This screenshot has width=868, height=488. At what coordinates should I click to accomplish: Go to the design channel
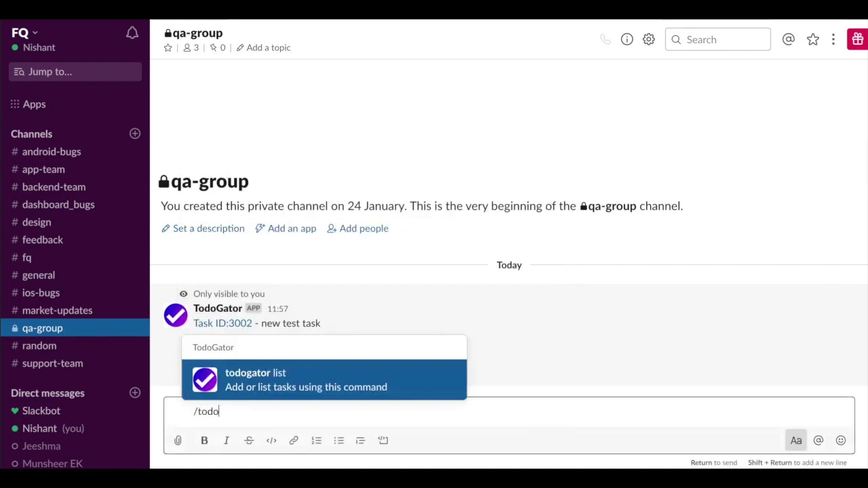tap(75, 222)
